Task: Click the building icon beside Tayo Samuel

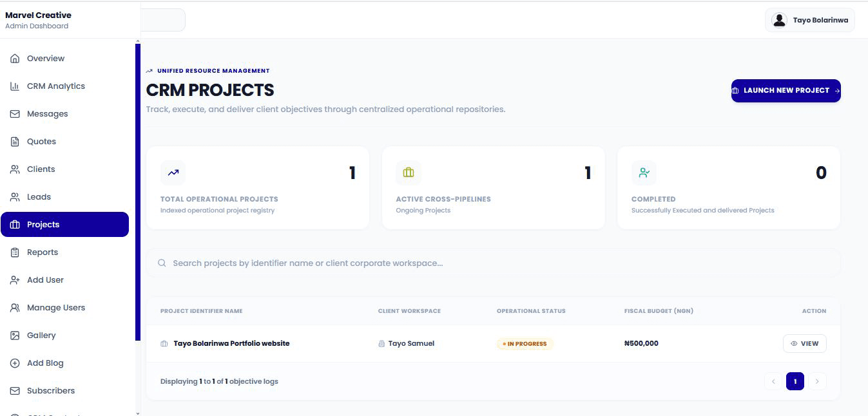Action: coord(381,344)
